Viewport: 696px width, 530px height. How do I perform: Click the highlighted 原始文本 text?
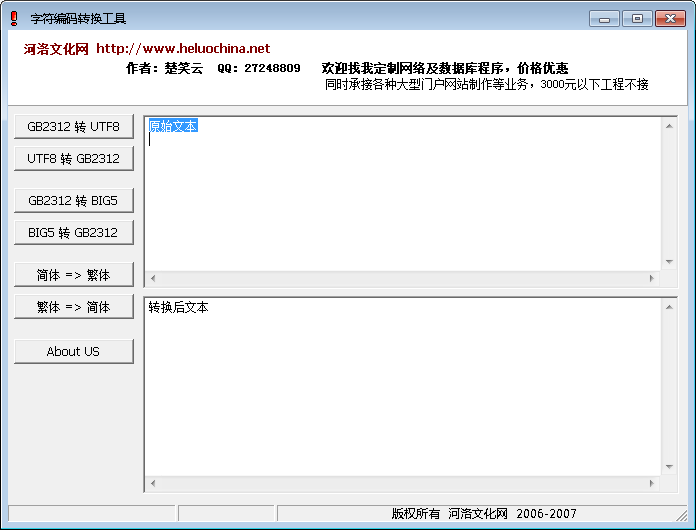click(x=173, y=126)
